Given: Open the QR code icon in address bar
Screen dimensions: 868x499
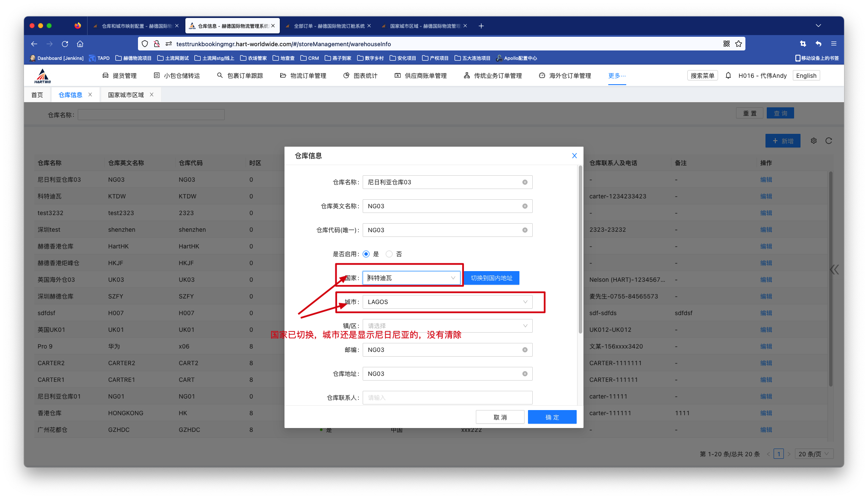Looking at the screenshot, I should point(726,44).
